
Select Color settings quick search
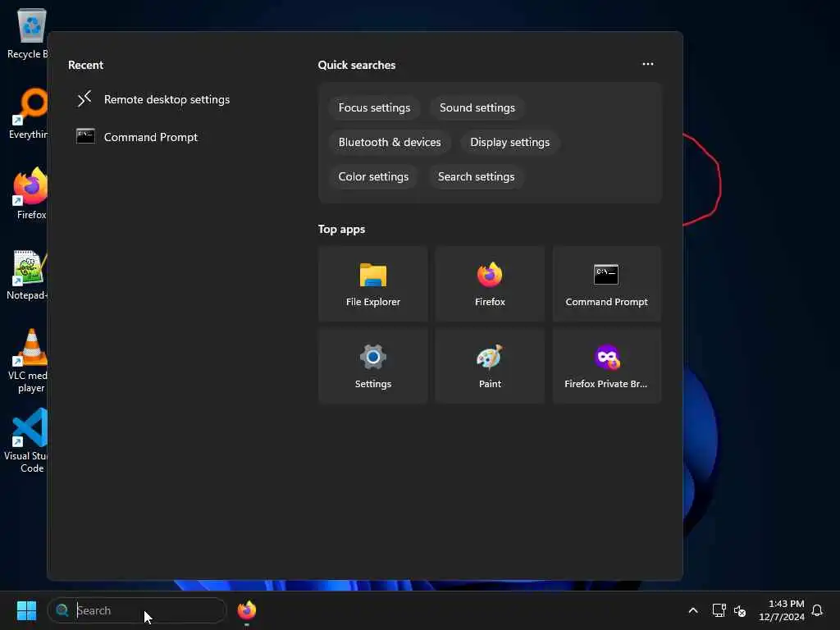pos(373,177)
